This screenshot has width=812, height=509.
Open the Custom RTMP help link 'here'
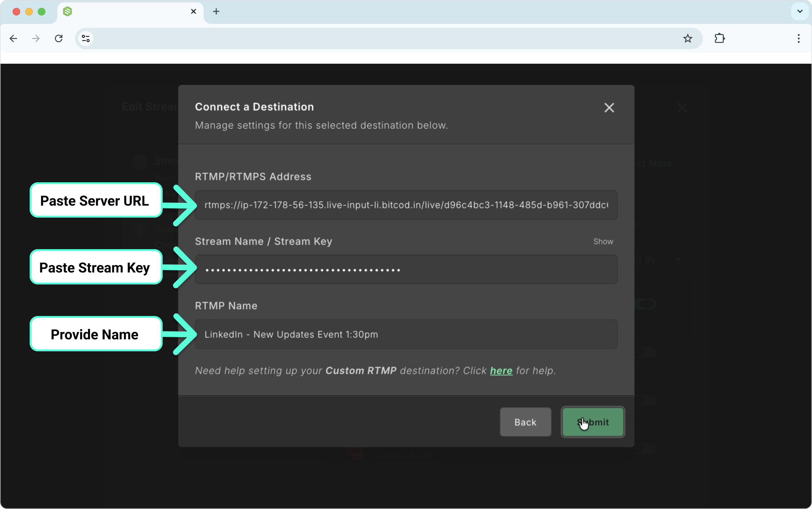501,370
